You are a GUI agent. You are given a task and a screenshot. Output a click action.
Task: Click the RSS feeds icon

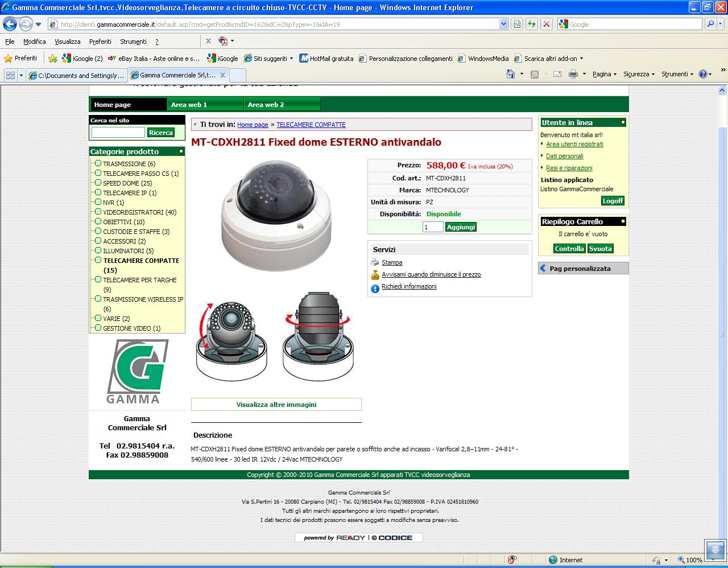(x=535, y=74)
